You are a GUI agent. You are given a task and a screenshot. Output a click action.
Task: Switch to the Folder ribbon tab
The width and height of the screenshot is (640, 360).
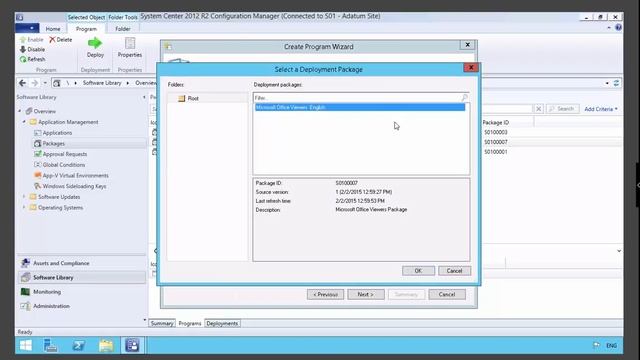click(x=122, y=29)
